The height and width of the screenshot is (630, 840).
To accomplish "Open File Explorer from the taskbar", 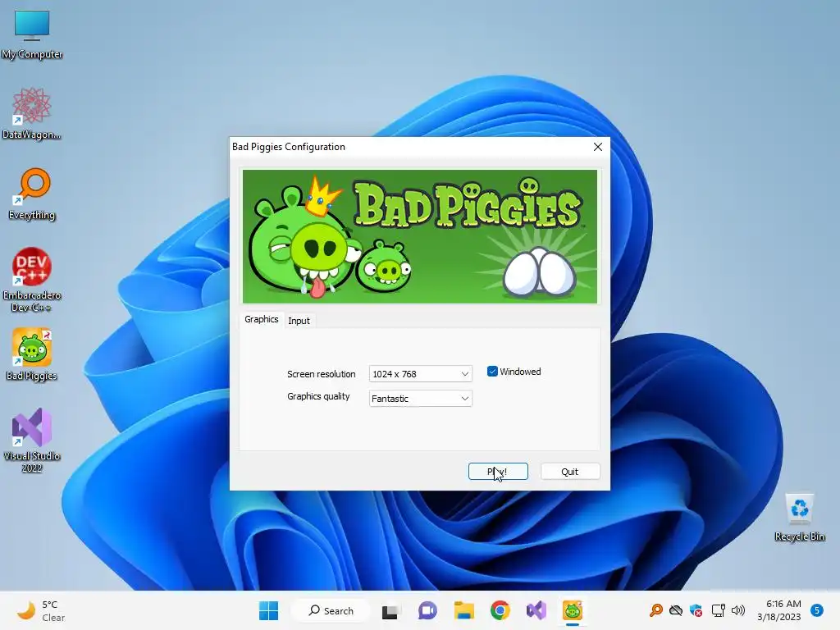I will tap(464, 610).
